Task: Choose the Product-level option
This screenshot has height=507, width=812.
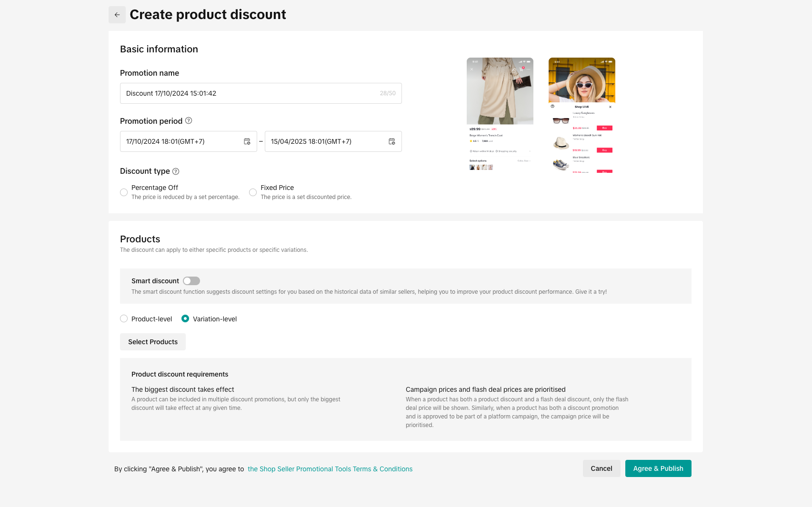Action: point(124,318)
